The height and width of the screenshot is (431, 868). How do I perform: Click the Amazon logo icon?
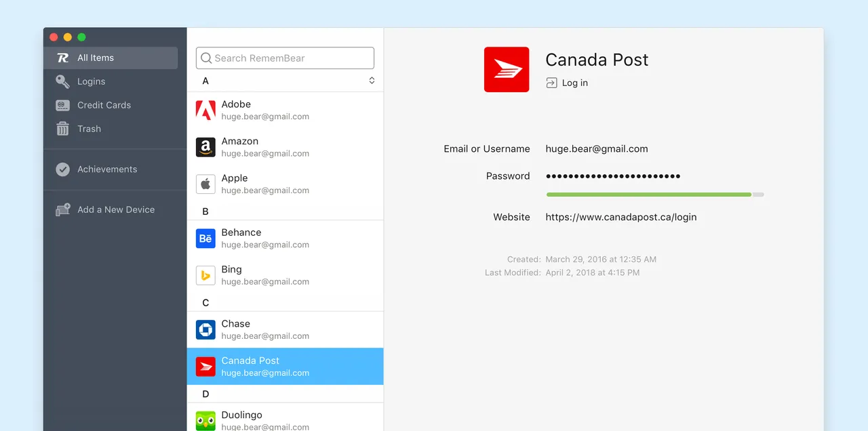[x=205, y=147]
